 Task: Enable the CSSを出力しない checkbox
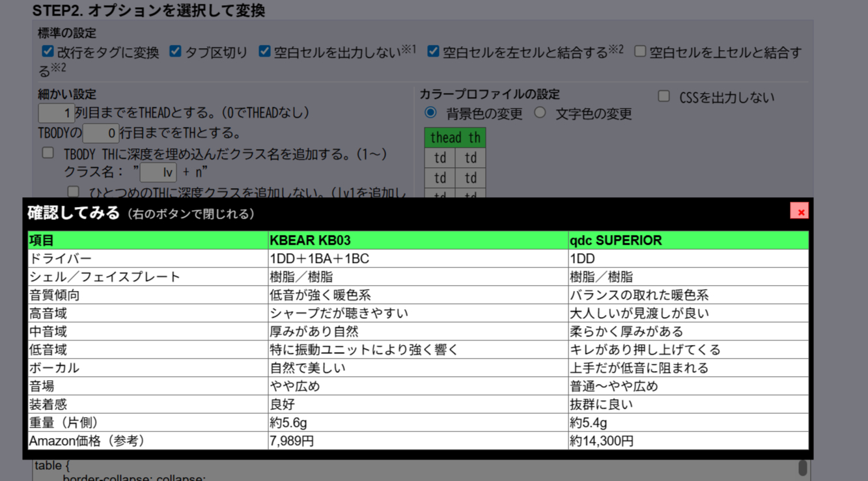tap(664, 96)
